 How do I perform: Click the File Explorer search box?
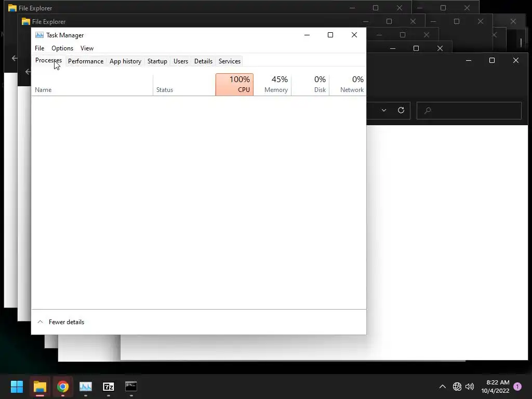tap(469, 111)
